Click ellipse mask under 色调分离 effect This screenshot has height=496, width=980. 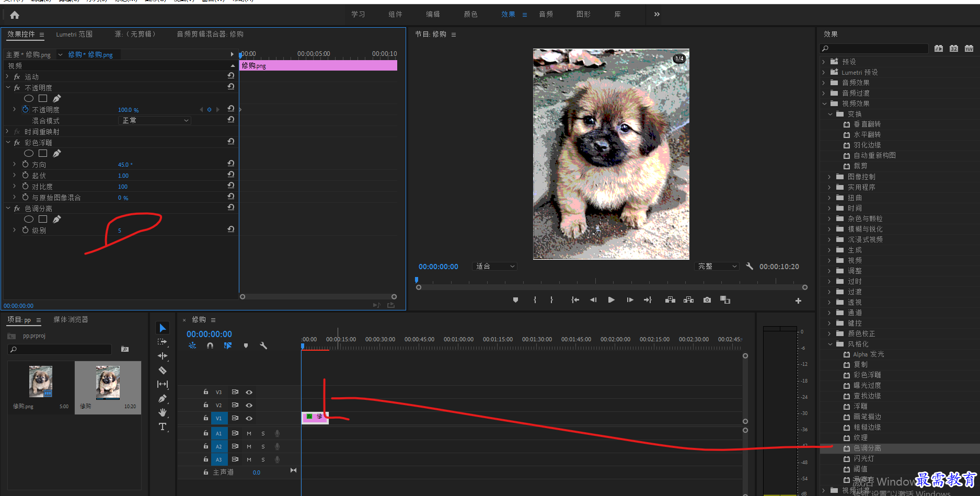coord(29,219)
